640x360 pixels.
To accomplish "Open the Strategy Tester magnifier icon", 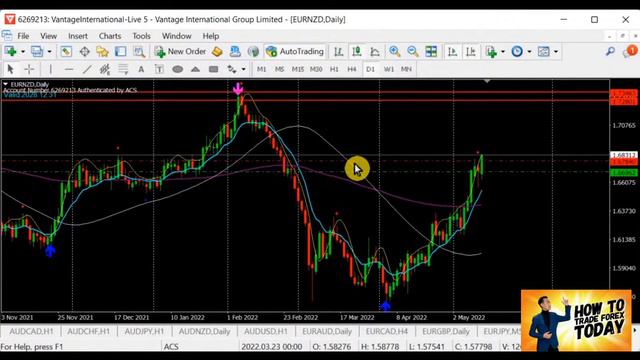I will (x=139, y=51).
